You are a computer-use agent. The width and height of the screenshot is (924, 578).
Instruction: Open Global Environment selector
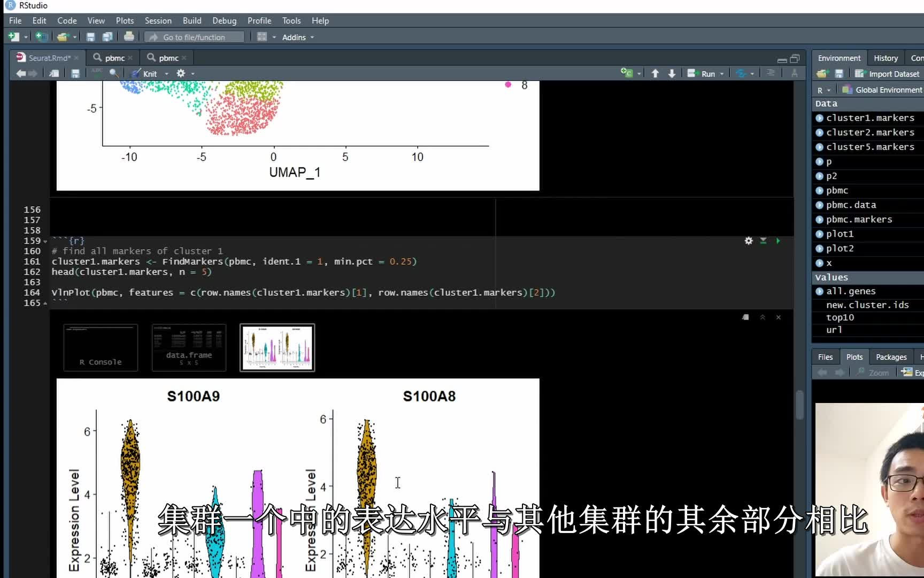pyautogui.click(x=882, y=90)
